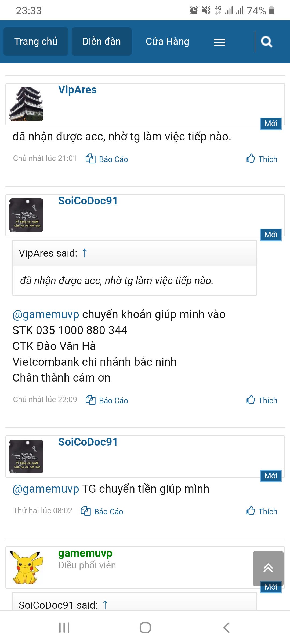Open the search magnifier icon
Screen dimensions: 290x644
267,42
